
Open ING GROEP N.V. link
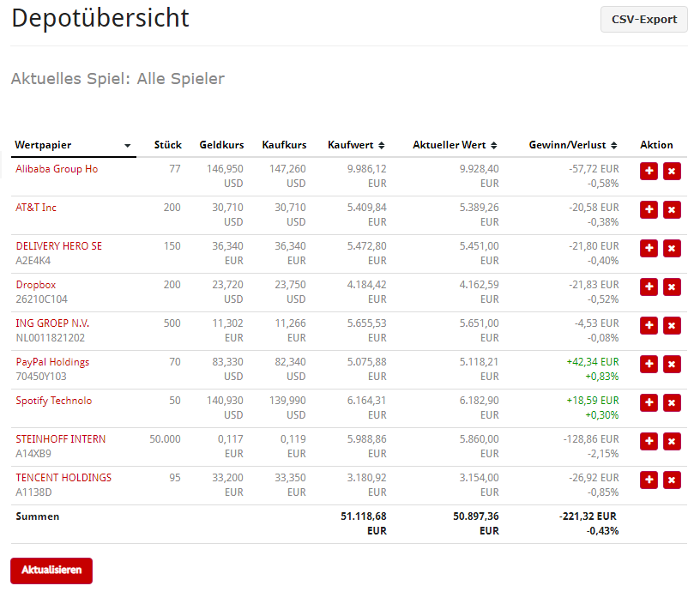(52, 323)
